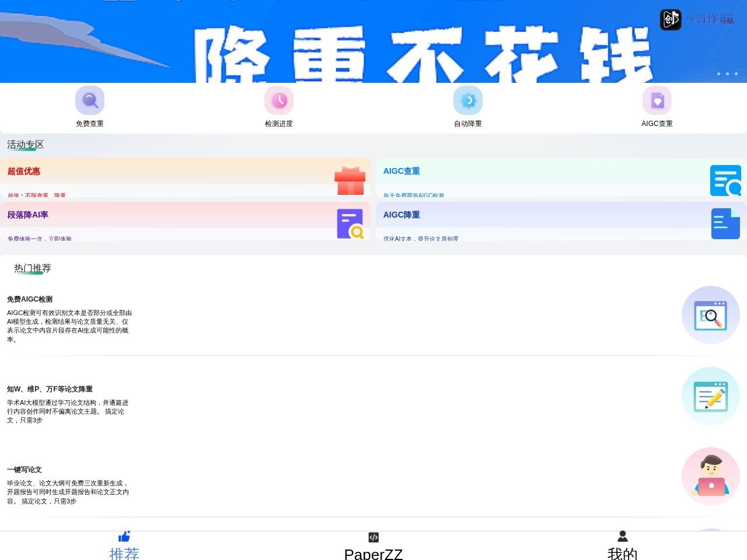
Task: Click the 知W、维P、万F等论文降重 heading
Action: [x=50, y=389]
